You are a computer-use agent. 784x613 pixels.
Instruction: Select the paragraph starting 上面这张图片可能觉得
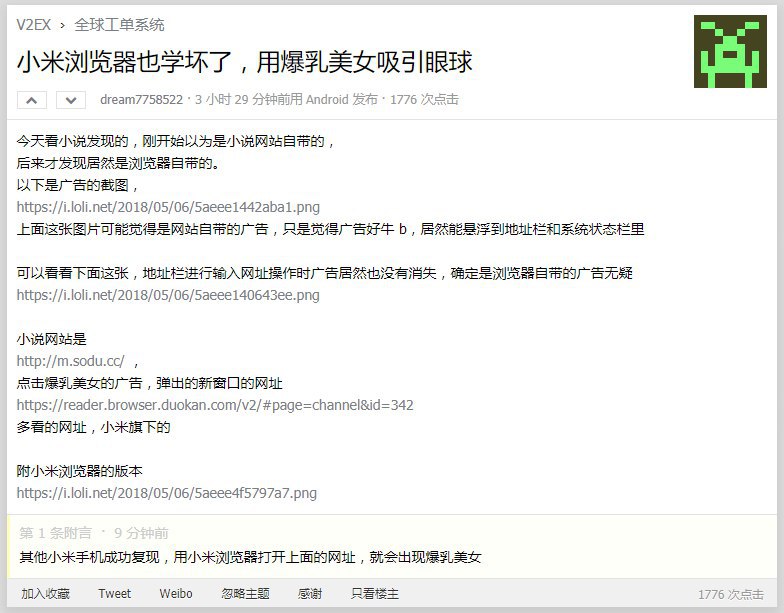coord(330,229)
